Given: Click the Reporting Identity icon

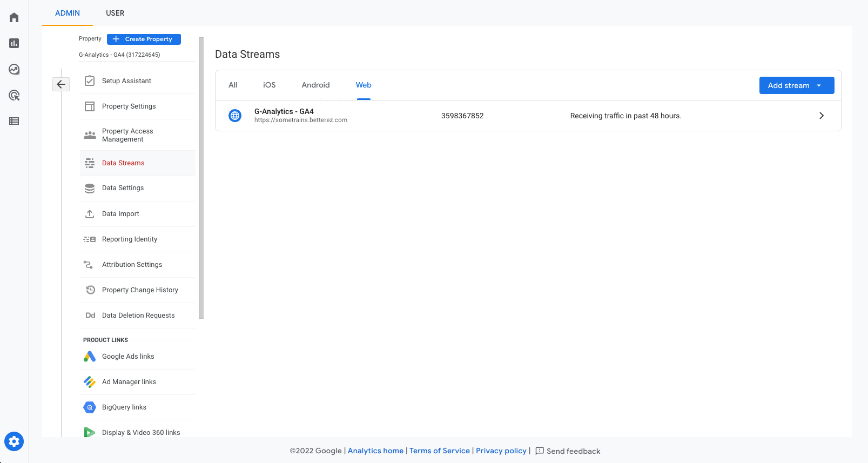Looking at the screenshot, I should pos(90,239).
